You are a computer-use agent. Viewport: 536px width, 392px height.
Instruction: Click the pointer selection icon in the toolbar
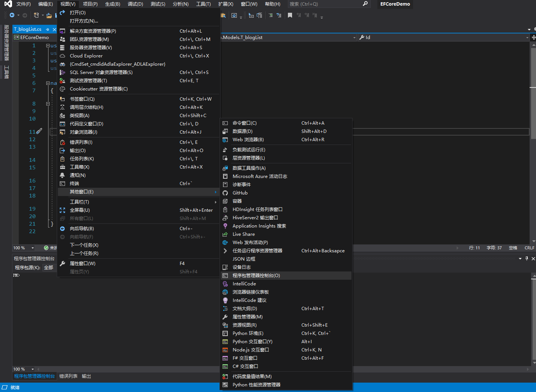(x=251, y=15)
